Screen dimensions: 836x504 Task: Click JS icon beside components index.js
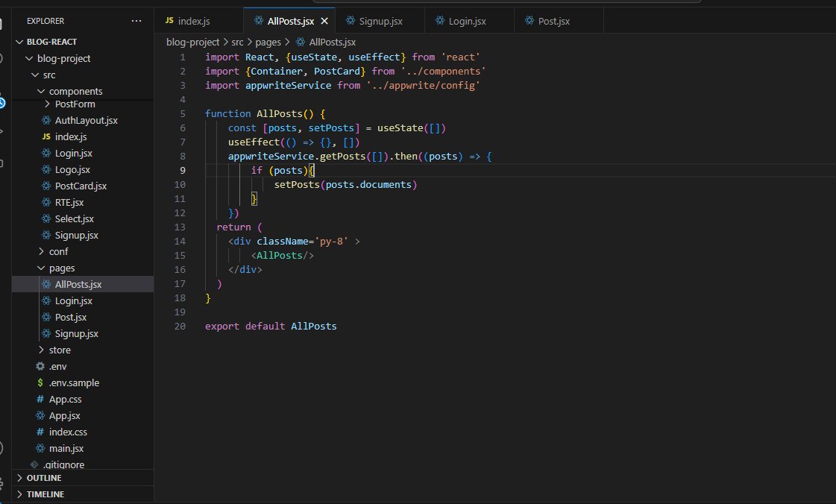[x=45, y=137]
